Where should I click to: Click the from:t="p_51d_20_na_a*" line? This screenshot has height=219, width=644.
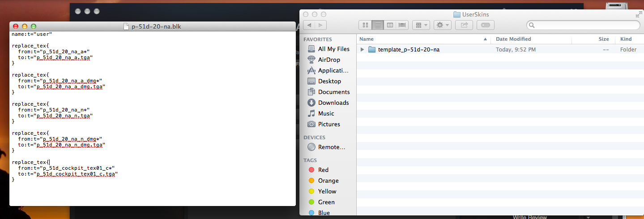tap(54, 52)
